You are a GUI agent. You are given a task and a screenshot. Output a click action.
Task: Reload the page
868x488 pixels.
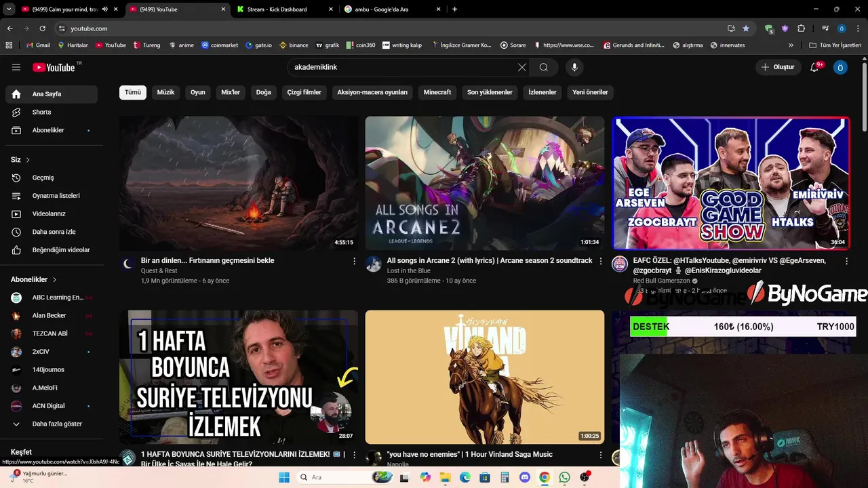[x=42, y=28]
